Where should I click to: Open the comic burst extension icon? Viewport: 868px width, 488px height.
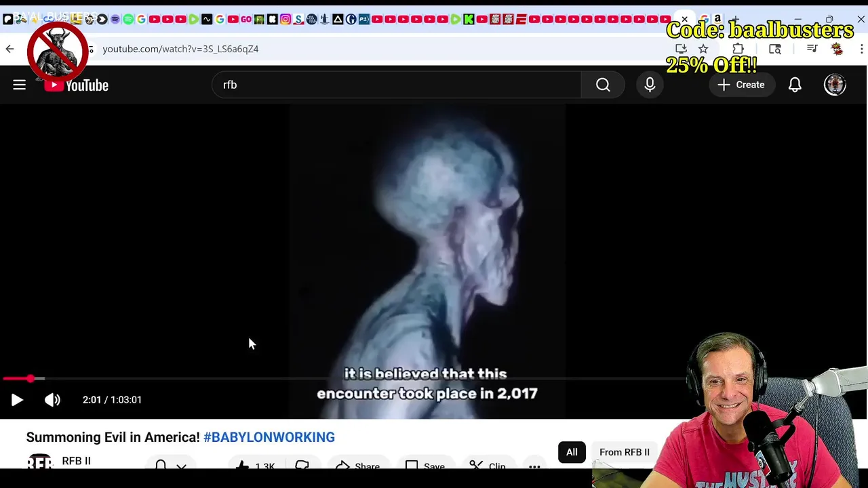click(x=837, y=49)
